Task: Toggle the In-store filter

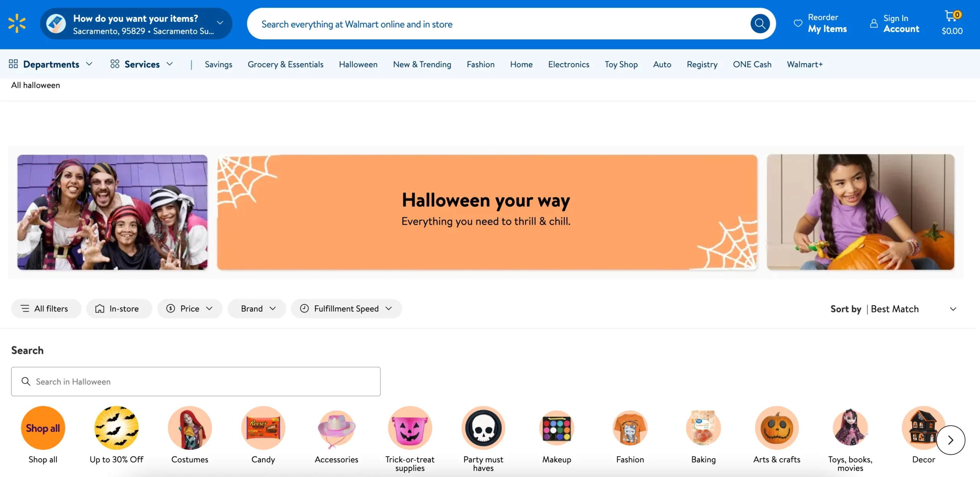Action: (x=119, y=309)
